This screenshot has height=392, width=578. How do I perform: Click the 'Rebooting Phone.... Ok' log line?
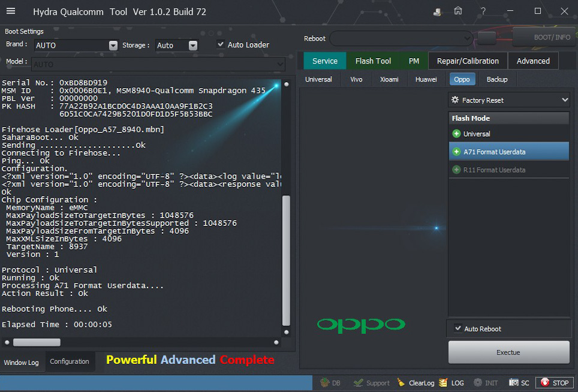pyautogui.click(x=55, y=309)
